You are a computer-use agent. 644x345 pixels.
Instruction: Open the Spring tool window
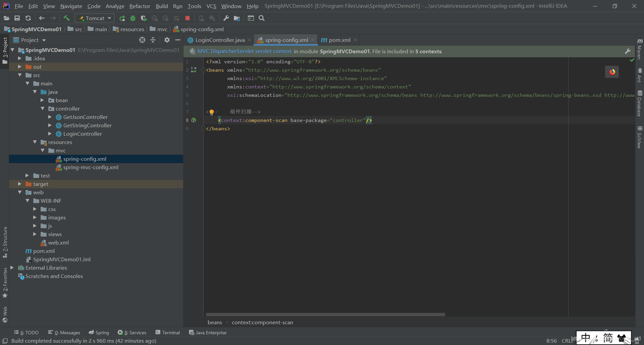click(99, 333)
